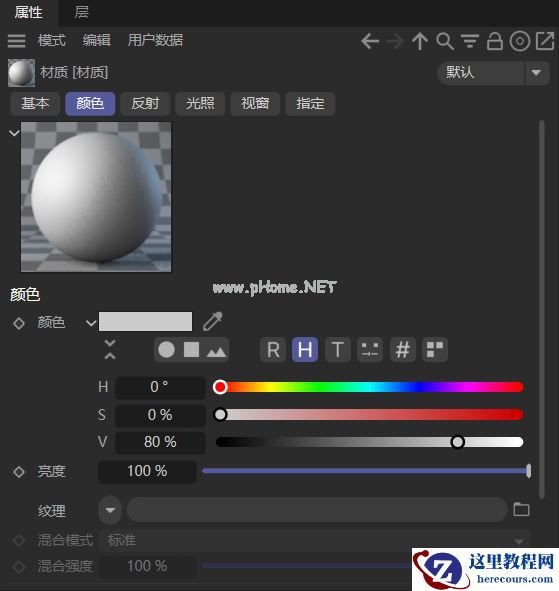The width and height of the screenshot is (559, 591).
Task: Toggle hexadecimal mode with # button
Action: point(403,350)
